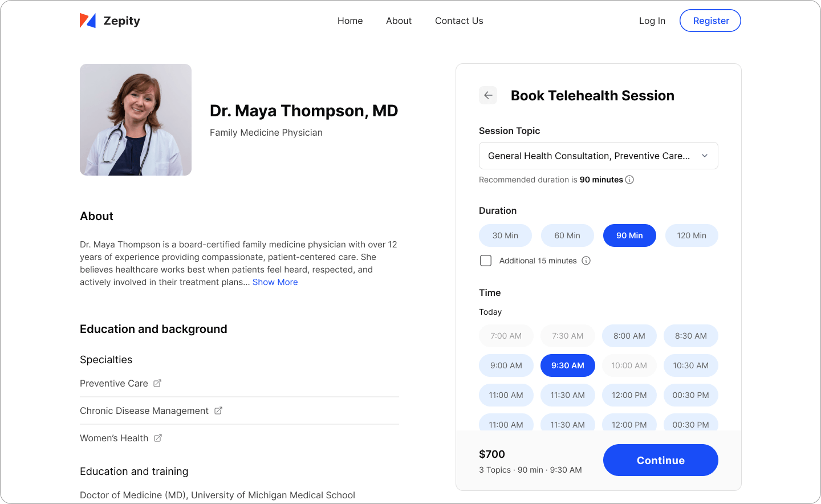Viewport: 821px width, 504px height.
Task: Select the 11:00 AM time slot
Action: click(506, 395)
